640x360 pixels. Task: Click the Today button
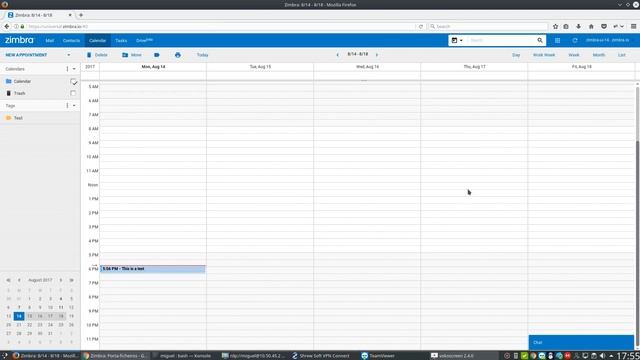pyautogui.click(x=202, y=55)
